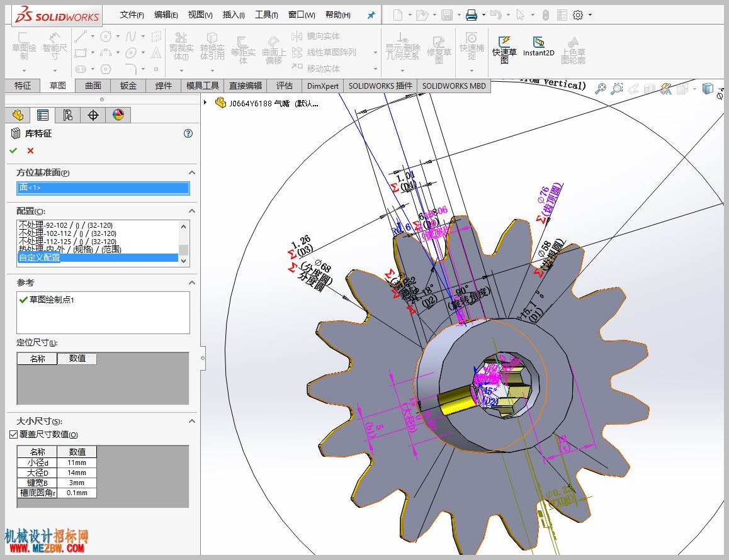Viewport: 729px width, 560px height.
Task: Open the Line tool dropdown arrow
Action: (x=93, y=36)
